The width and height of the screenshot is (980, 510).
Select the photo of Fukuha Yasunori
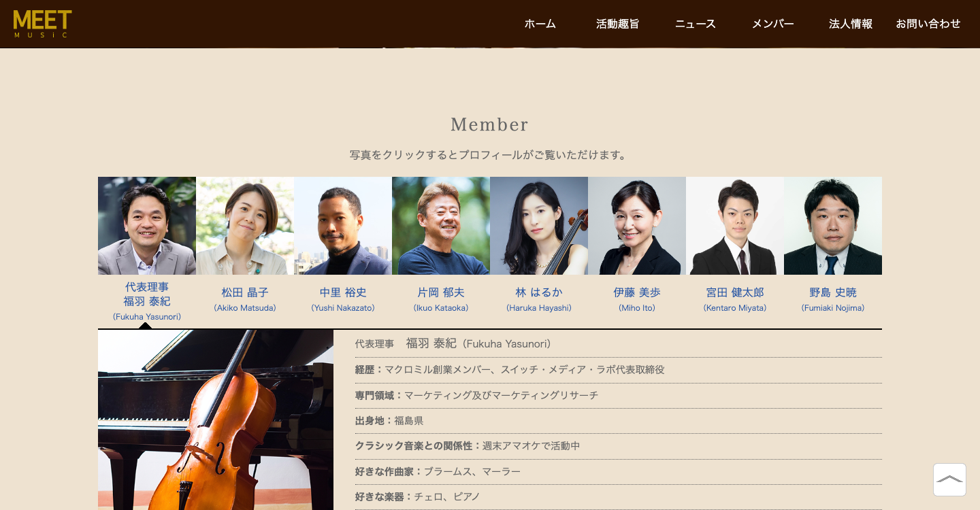(147, 226)
